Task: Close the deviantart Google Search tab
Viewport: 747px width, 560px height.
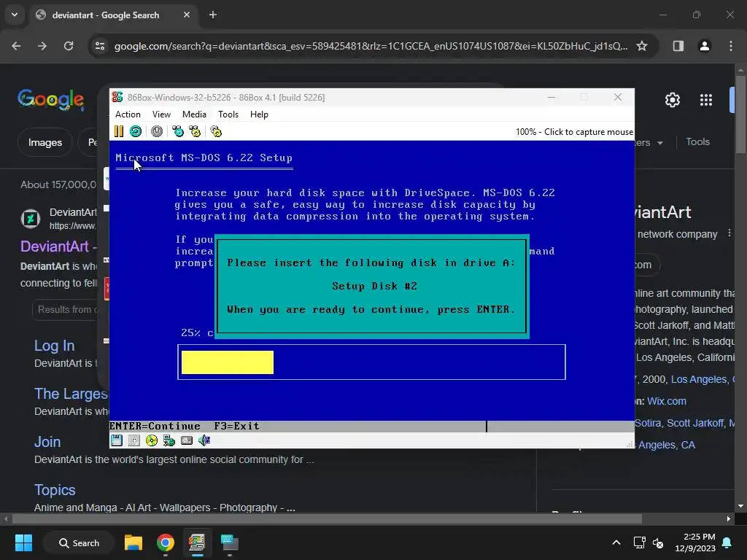Action: click(187, 15)
